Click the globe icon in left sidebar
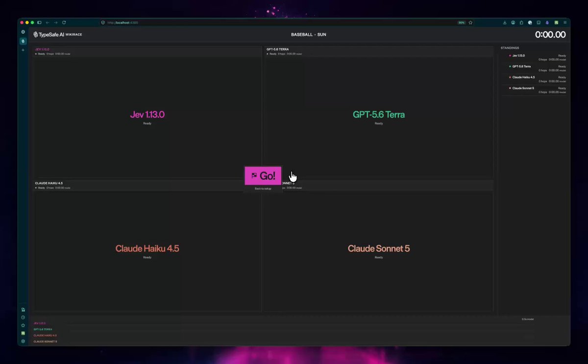The width and height of the screenshot is (588, 364). [x=23, y=32]
